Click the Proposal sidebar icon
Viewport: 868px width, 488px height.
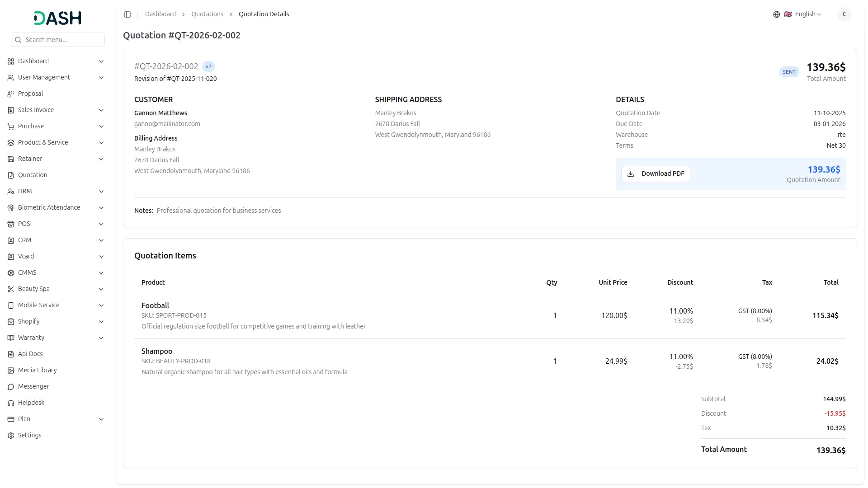pyautogui.click(x=11, y=94)
